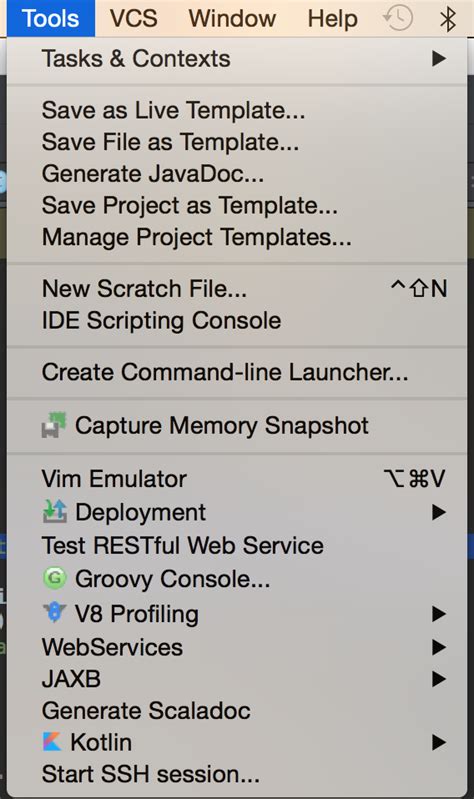The width and height of the screenshot is (474, 799).
Task: Open the Time Machine menu bar icon
Action: pos(398,18)
